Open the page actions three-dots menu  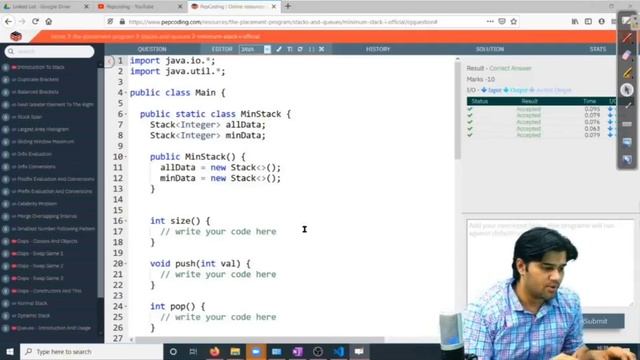[x=490, y=22]
